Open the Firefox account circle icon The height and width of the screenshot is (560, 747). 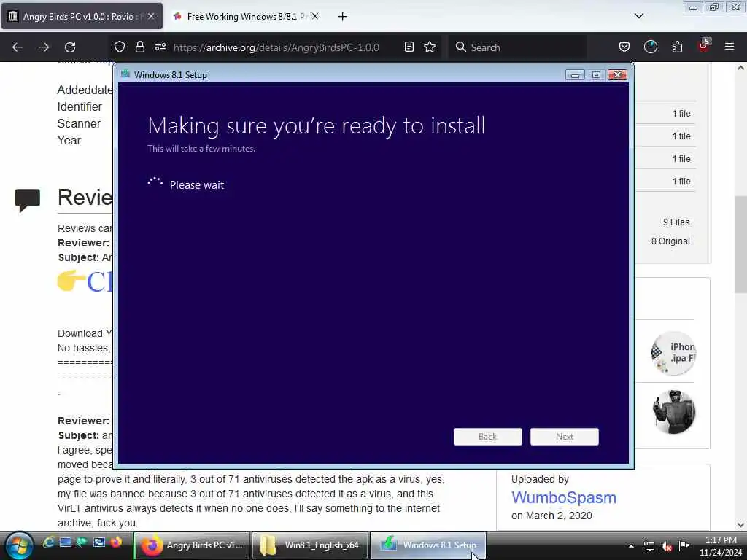(650, 47)
